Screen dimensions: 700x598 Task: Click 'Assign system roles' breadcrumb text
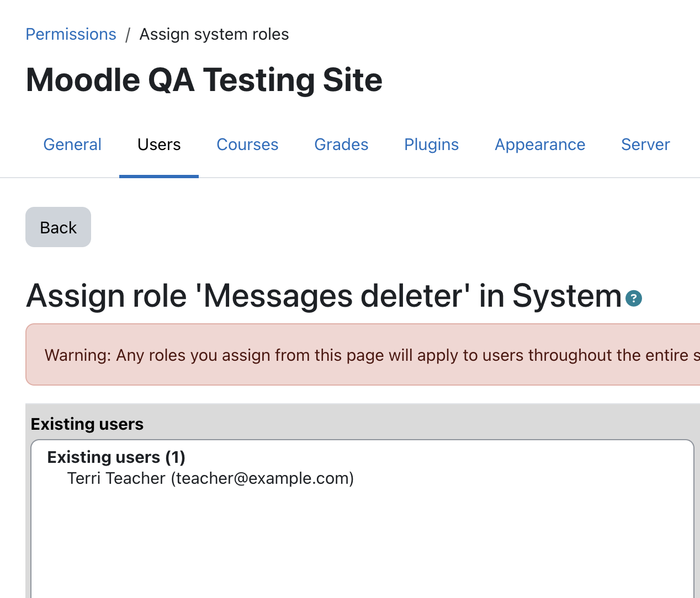[214, 34]
